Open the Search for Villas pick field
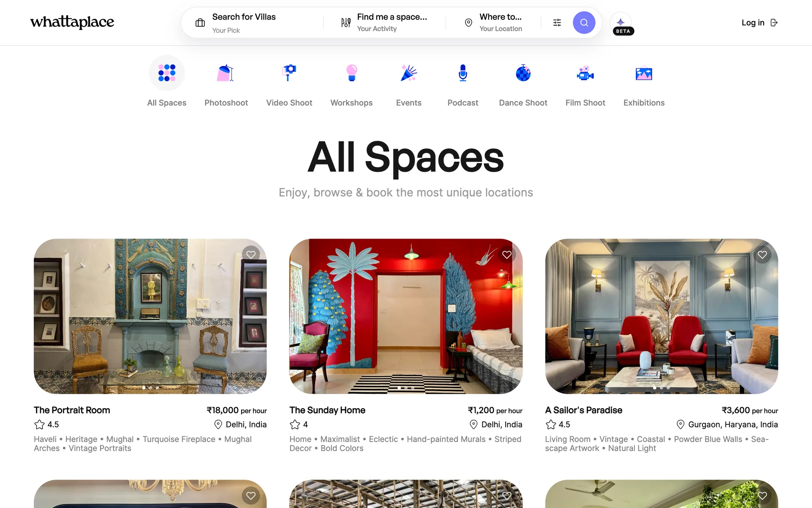This screenshot has height=508, width=812. [244, 23]
